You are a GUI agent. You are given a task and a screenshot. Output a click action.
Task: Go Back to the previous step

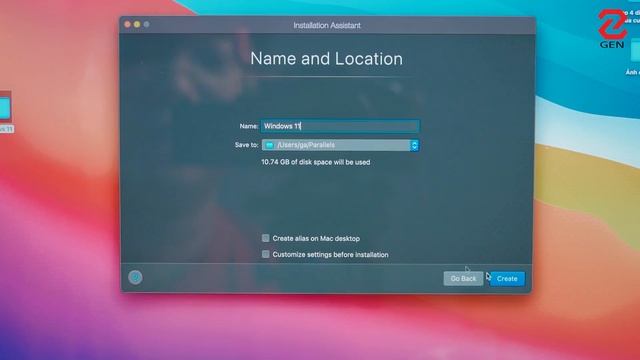coord(463,279)
